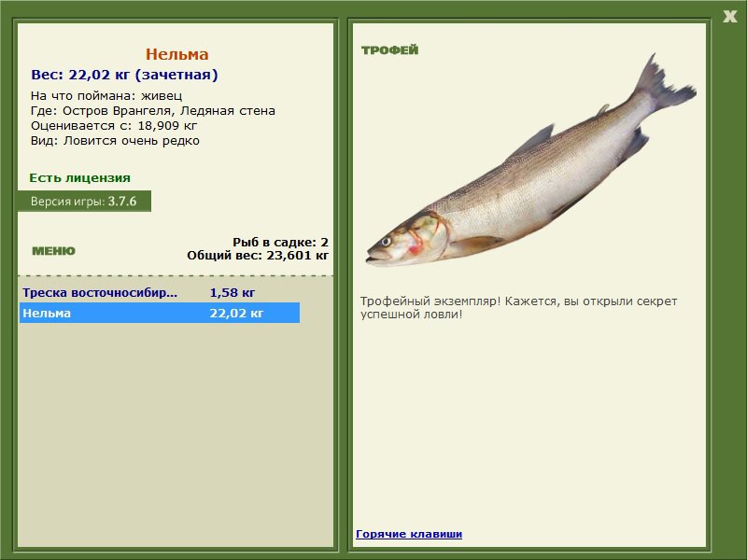Close the trophy window with the X
This screenshot has height=560, width=747.
click(x=729, y=17)
